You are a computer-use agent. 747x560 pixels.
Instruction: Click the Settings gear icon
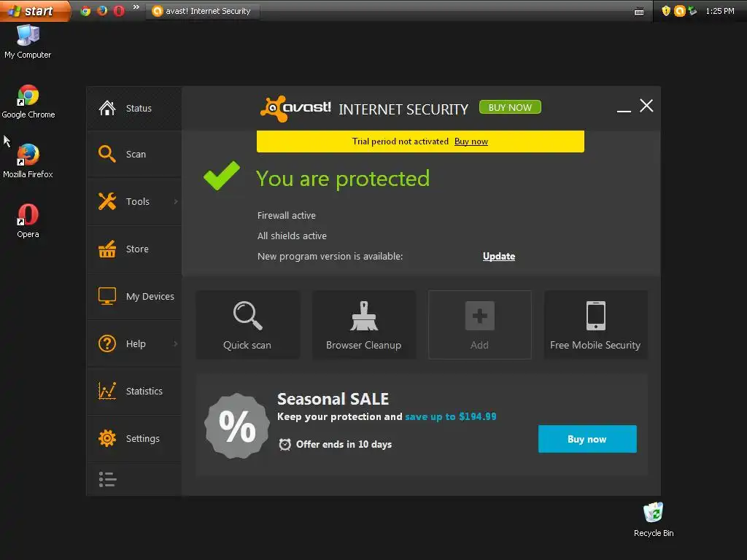pyautogui.click(x=107, y=438)
